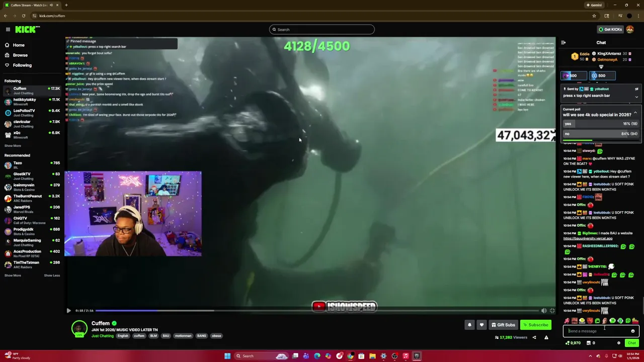Open chat settings gear
This screenshot has width=644, height=362.
(x=619, y=343)
